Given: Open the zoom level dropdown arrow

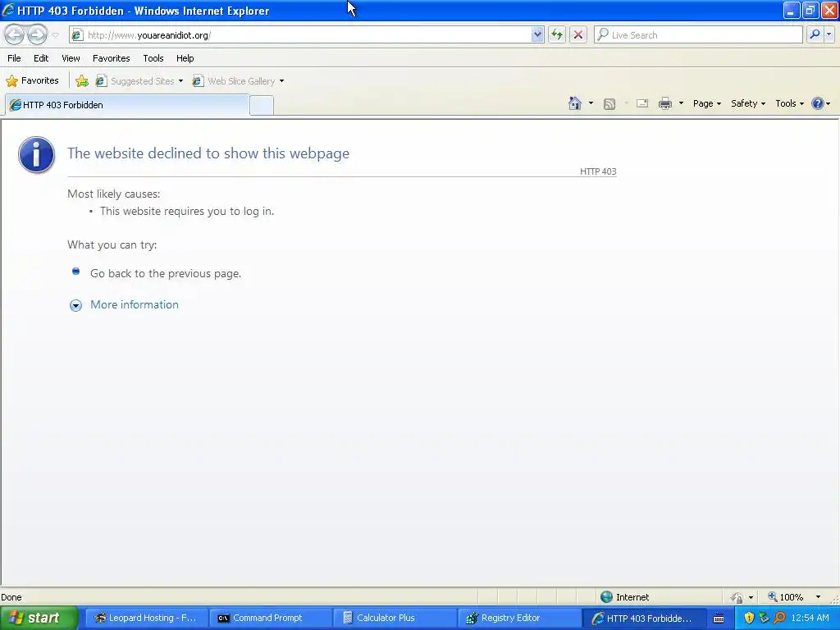Looking at the screenshot, I should pyautogui.click(x=818, y=597).
